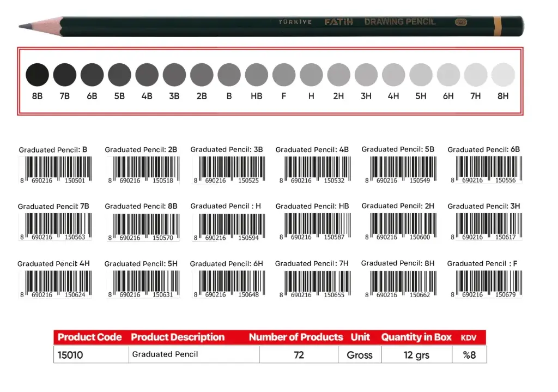Select the Quantity in Box column header
This screenshot has width=558, height=392.
click(416, 337)
